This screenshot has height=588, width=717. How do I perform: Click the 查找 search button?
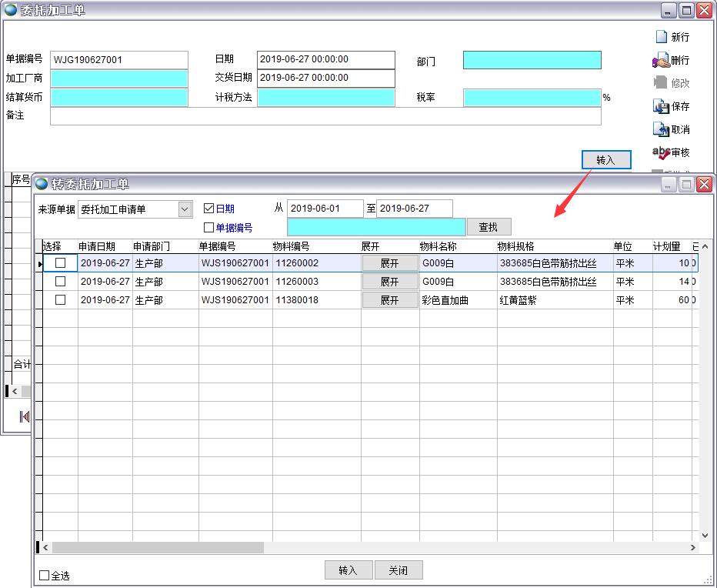[x=489, y=227]
